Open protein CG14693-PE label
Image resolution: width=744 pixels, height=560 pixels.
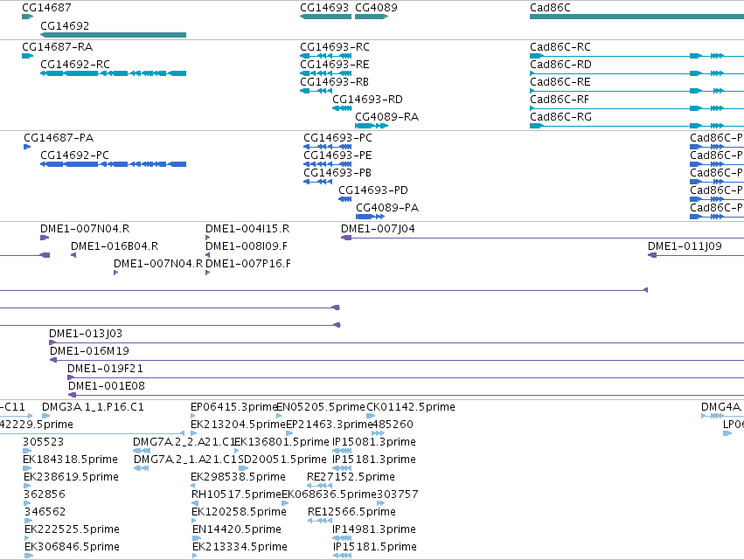[337, 156]
